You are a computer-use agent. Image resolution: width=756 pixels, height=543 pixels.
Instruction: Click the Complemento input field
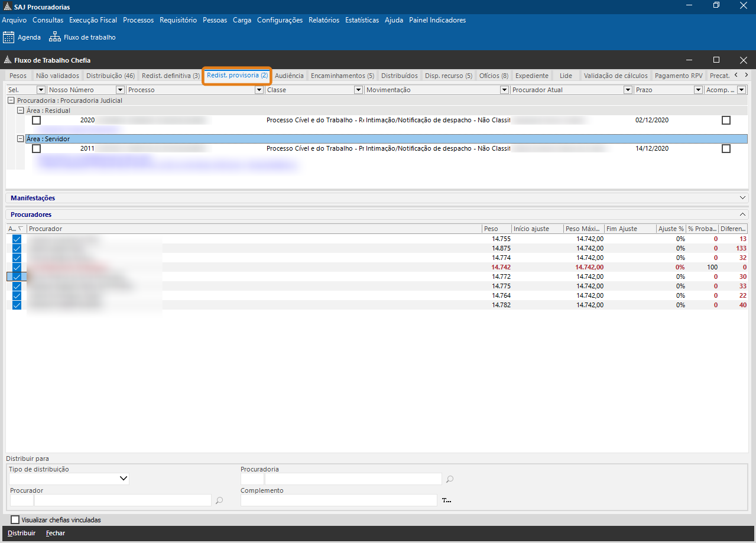click(339, 500)
